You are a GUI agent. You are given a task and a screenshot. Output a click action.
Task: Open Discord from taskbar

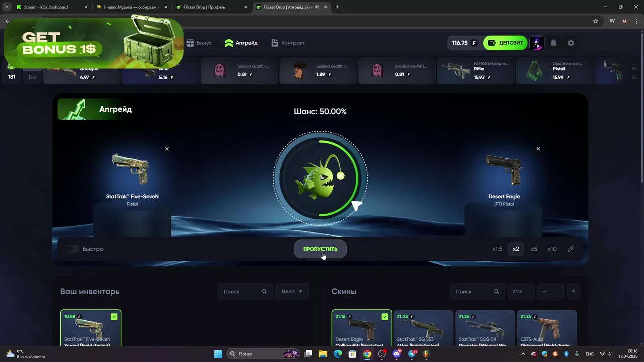397,354
